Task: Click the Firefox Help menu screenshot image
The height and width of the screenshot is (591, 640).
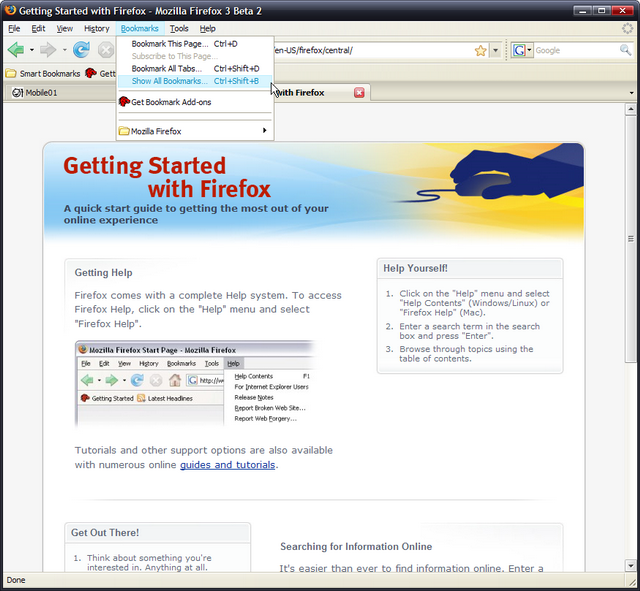Action: pos(196,384)
